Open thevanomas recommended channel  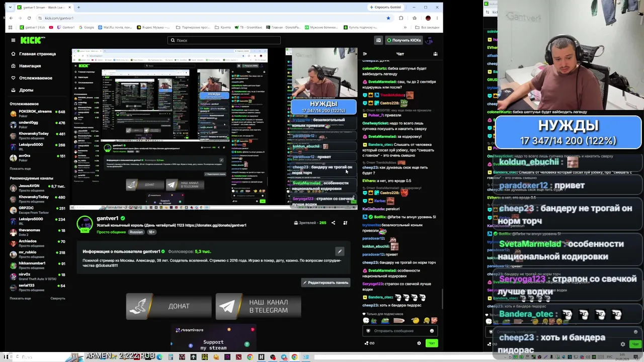pos(37,231)
